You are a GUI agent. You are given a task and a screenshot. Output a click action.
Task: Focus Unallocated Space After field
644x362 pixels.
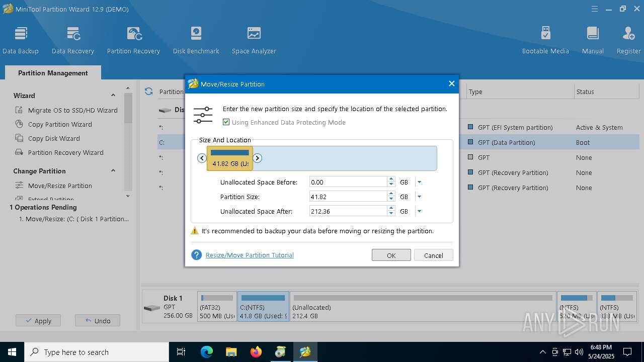(x=348, y=211)
